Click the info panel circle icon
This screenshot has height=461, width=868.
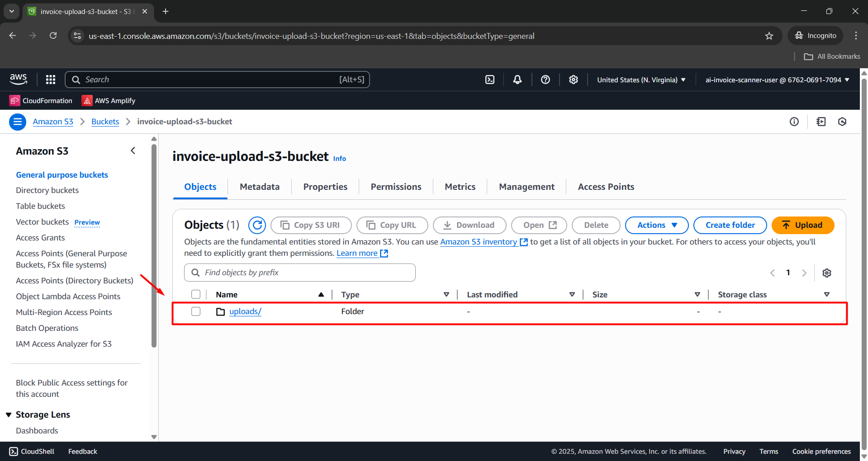[794, 122]
